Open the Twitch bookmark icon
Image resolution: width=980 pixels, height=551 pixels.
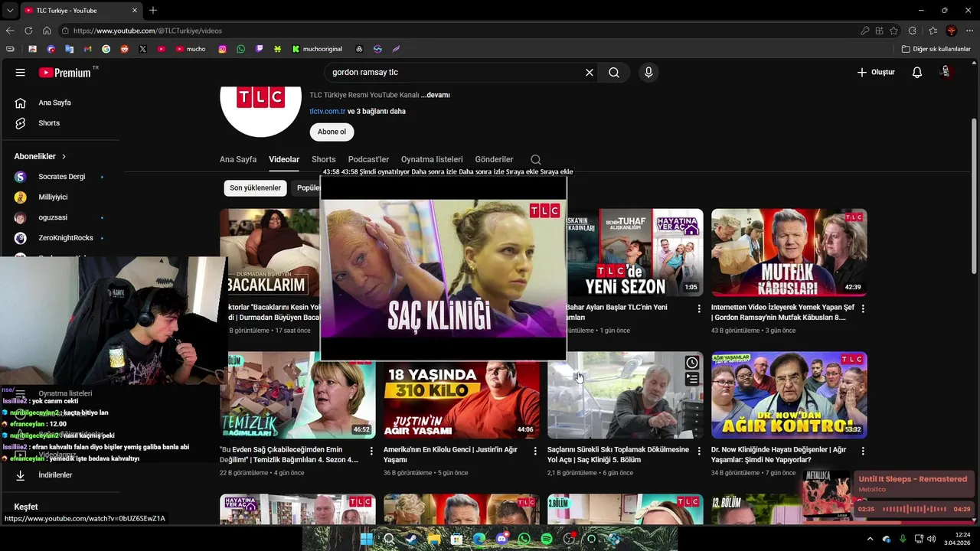260,49
